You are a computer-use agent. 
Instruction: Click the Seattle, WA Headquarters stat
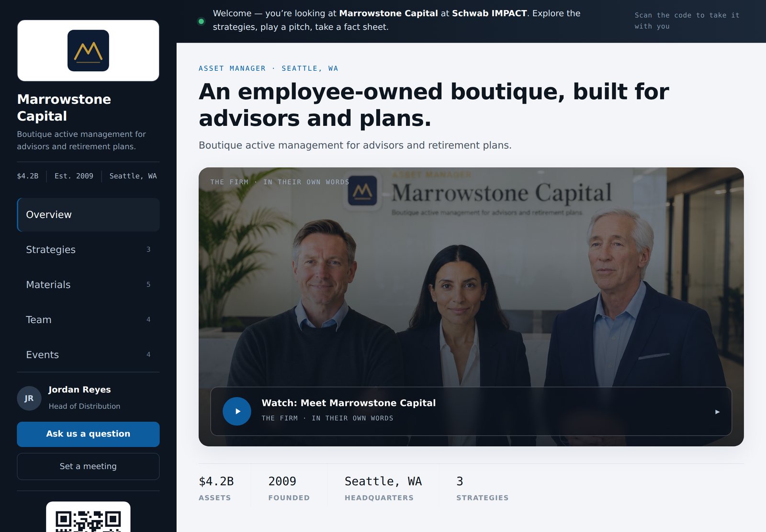click(x=383, y=488)
